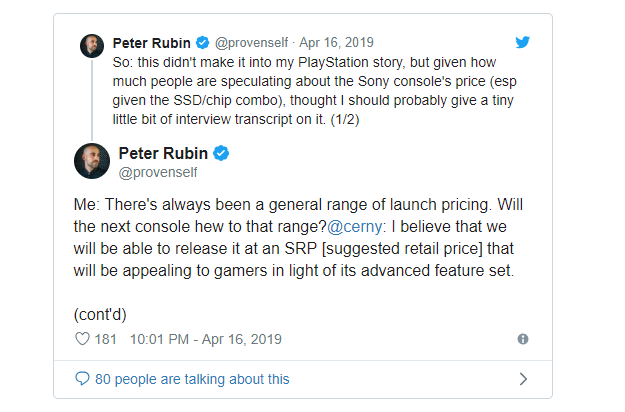Click Peter Rubin's name in the quoted tweet
The image size is (625, 412).
tap(152, 43)
